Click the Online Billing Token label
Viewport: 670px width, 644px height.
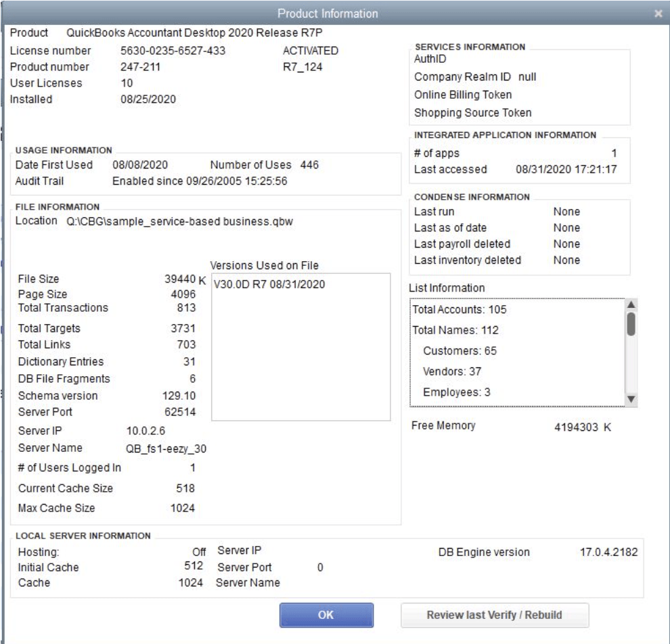(x=463, y=95)
